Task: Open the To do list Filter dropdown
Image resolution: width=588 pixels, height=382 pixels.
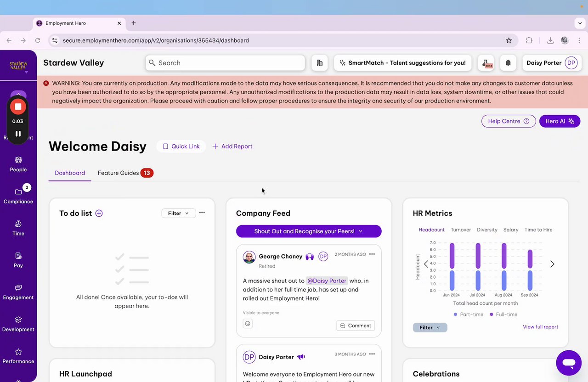Action: (x=179, y=213)
